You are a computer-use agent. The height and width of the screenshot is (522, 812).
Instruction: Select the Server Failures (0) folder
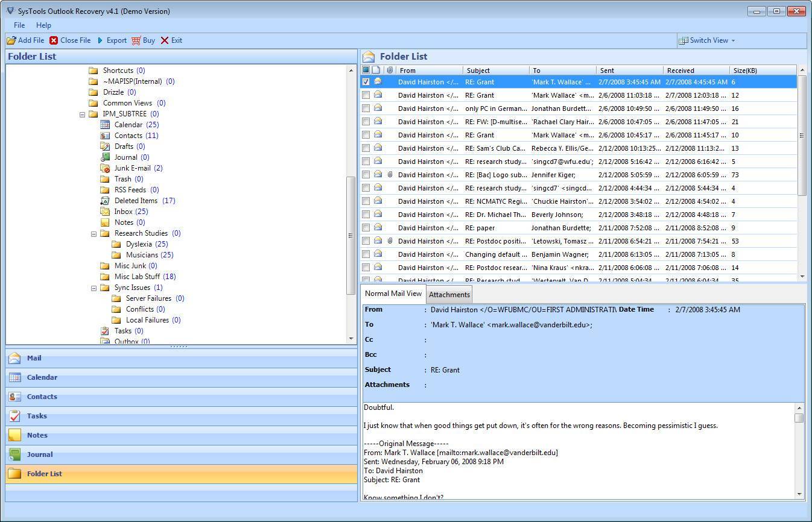[155, 298]
